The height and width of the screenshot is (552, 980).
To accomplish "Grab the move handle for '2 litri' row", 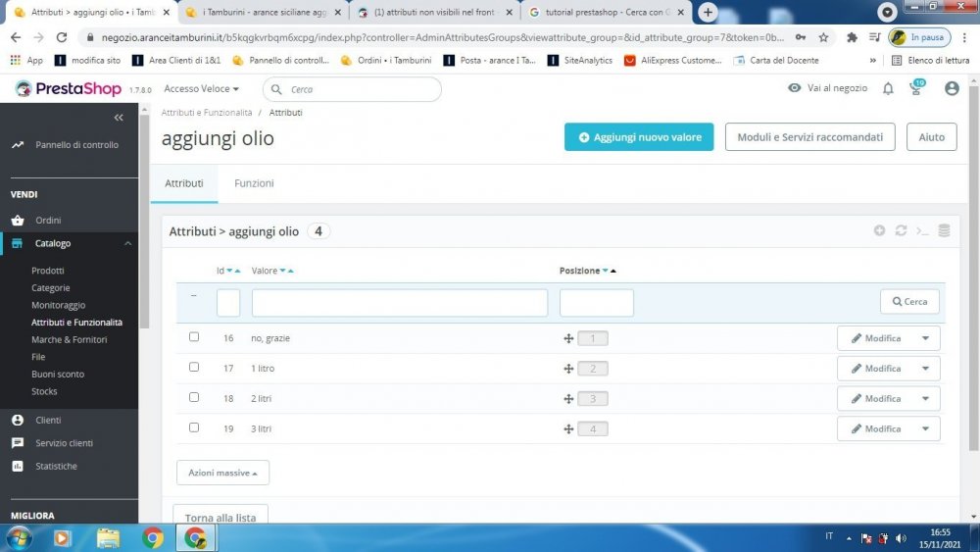I will pos(568,398).
